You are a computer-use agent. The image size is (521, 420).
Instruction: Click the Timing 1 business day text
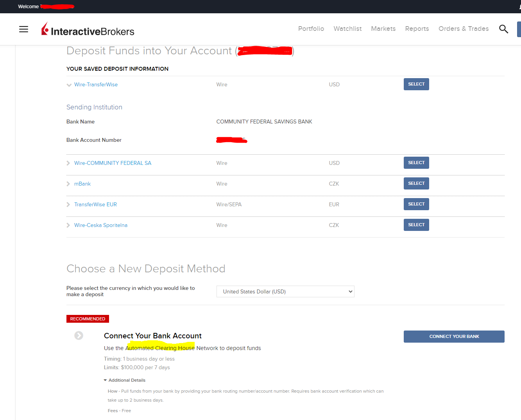coord(139,359)
